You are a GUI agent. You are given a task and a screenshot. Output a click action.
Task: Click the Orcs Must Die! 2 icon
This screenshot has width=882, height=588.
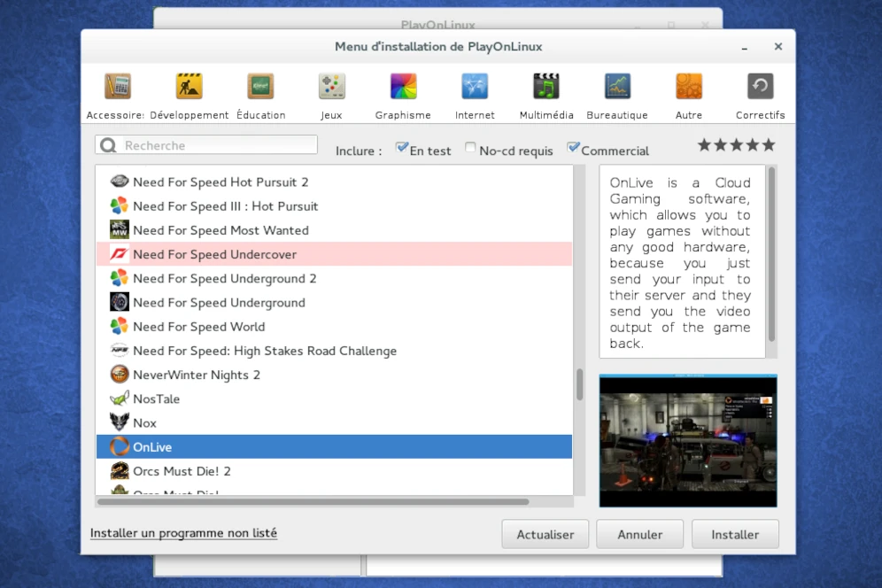point(120,471)
